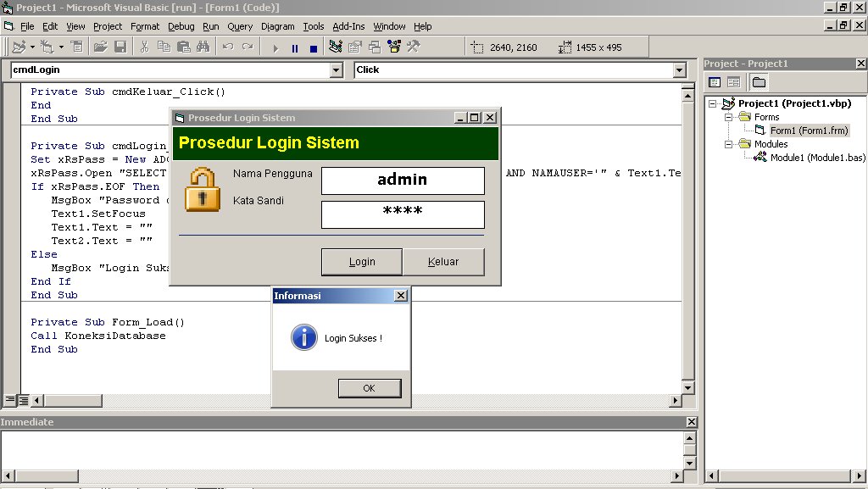Open the Click procedure dropdown

[x=682, y=69]
